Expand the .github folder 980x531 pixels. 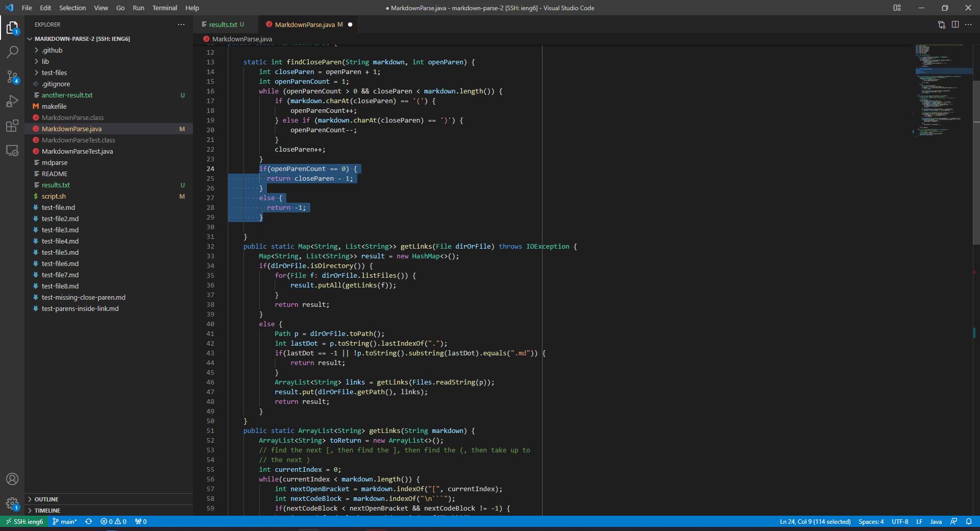52,50
